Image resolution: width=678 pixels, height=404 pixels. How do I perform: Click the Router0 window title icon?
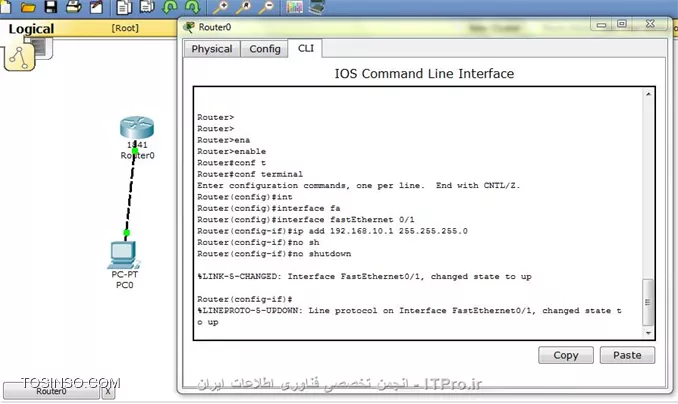point(189,27)
